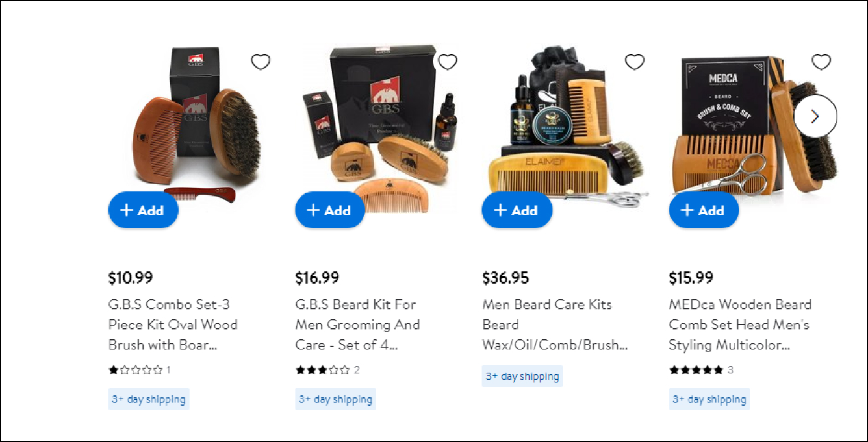
Task: Add G.B.S Combo Set $10.99 to cart
Action: pyautogui.click(x=143, y=210)
